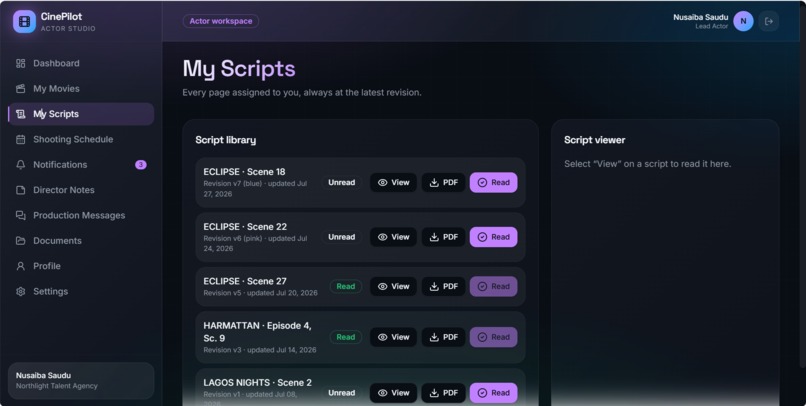This screenshot has height=406, width=806.
Task: Go to Documents section
Action: 81,241
